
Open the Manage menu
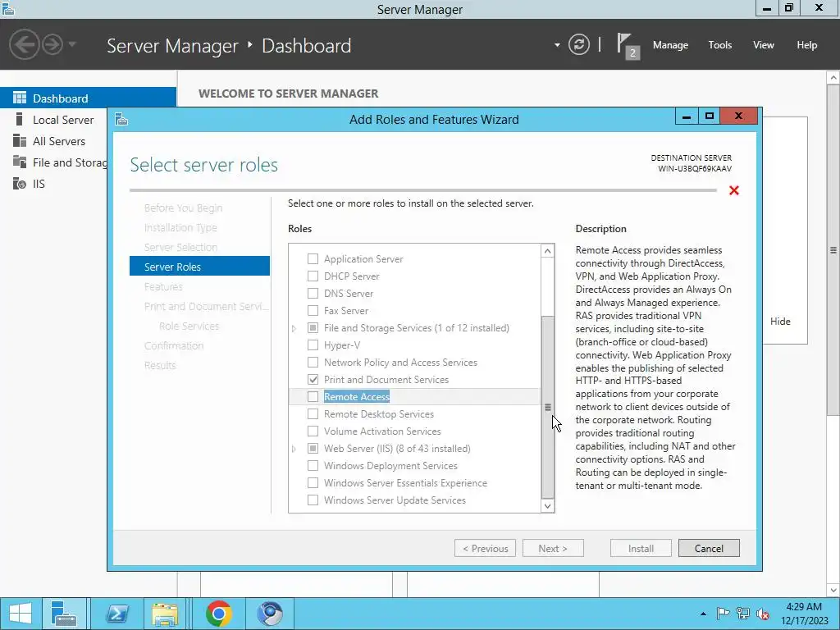670,45
